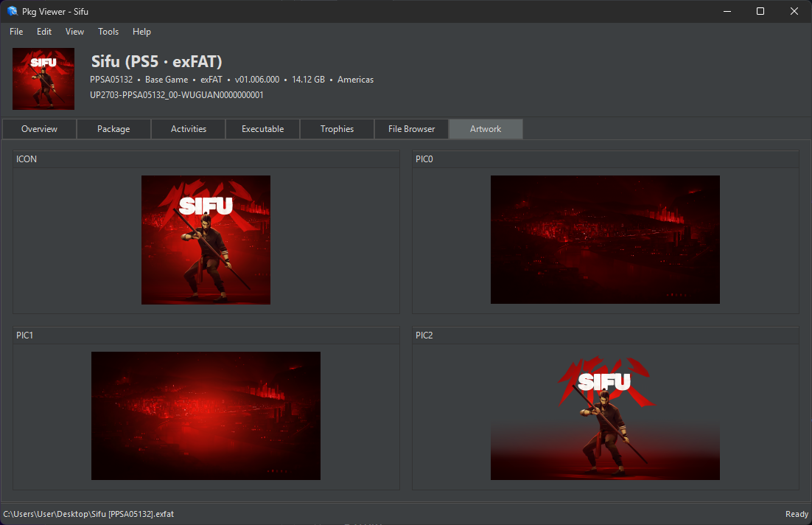
Task: Open the View menu
Action: (74, 32)
